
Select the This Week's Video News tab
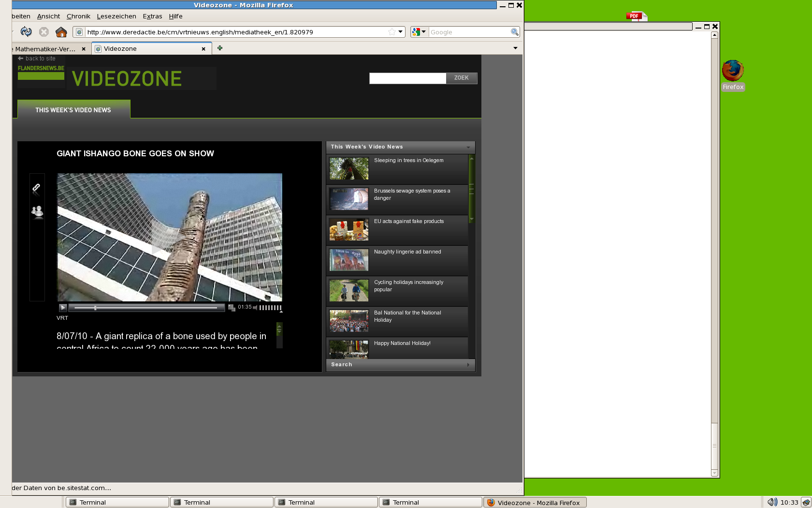[73, 110]
